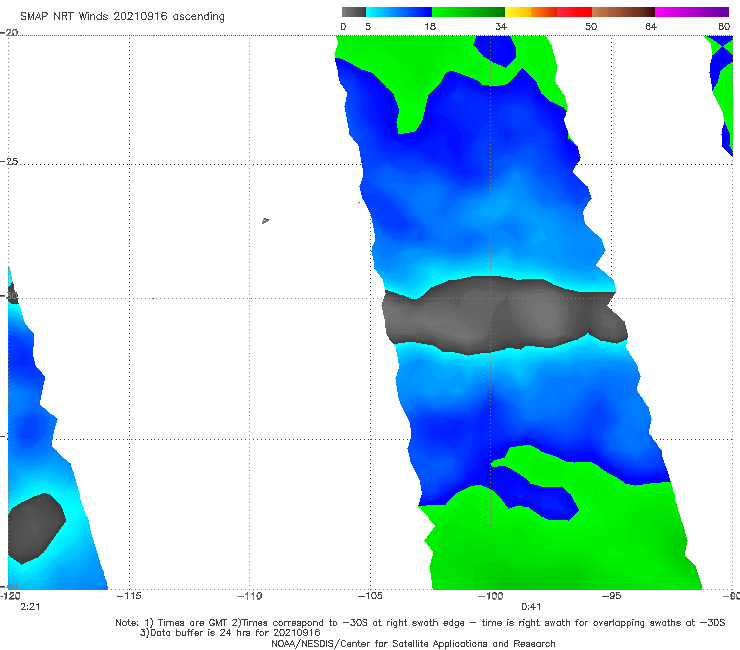Click the NOAA/NESDIS credit line

(413, 643)
